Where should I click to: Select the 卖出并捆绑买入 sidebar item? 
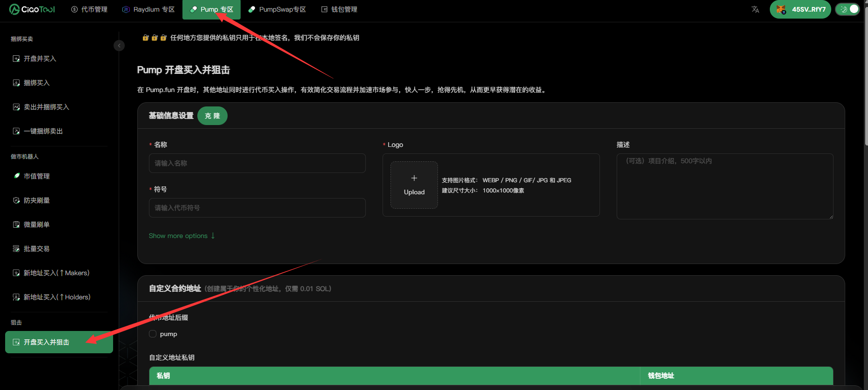pyautogui.click(x=59, y=107)
